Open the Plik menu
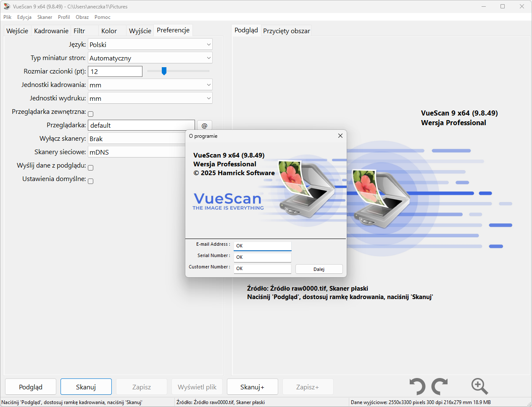The image size is (532, 407). click(x=8, y=17)
